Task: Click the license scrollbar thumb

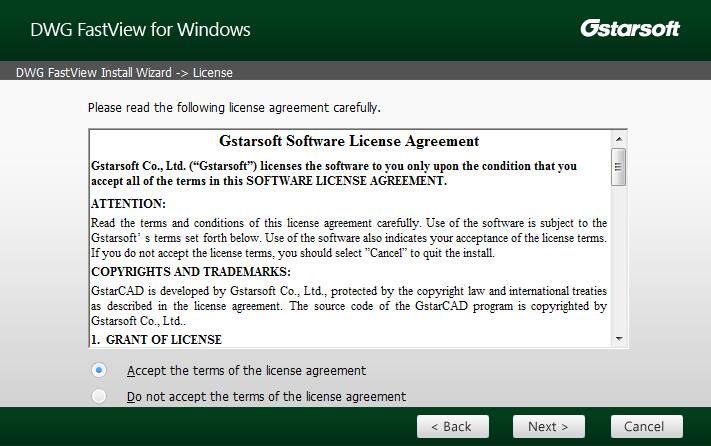Action: coord(619,167)
